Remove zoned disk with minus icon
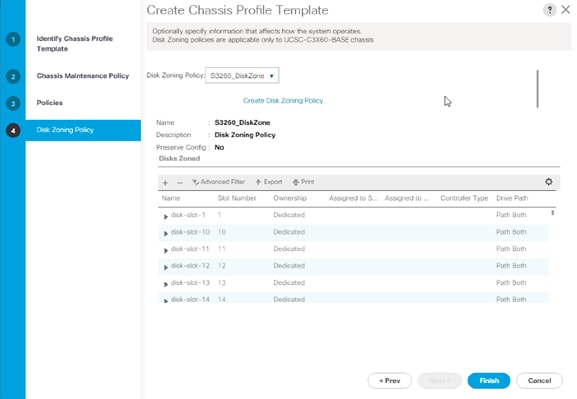The image size is (577, 399). pos(180,183)
